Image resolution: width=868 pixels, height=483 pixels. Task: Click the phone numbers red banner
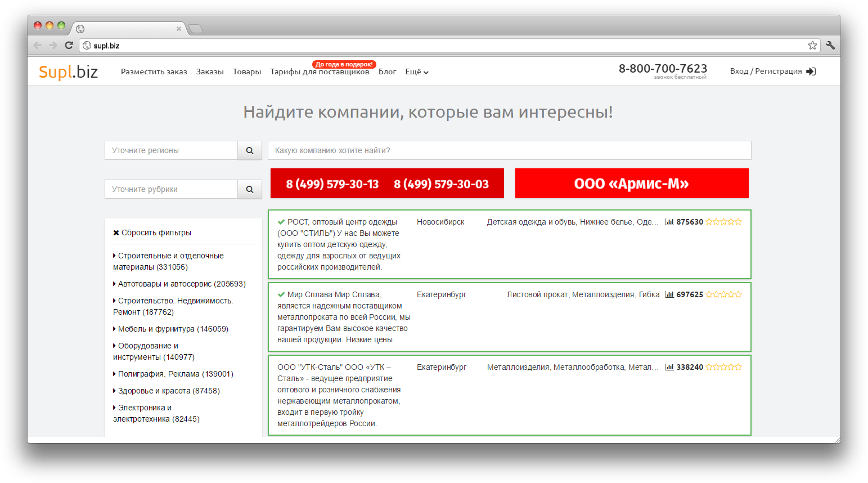coord(387,184)
